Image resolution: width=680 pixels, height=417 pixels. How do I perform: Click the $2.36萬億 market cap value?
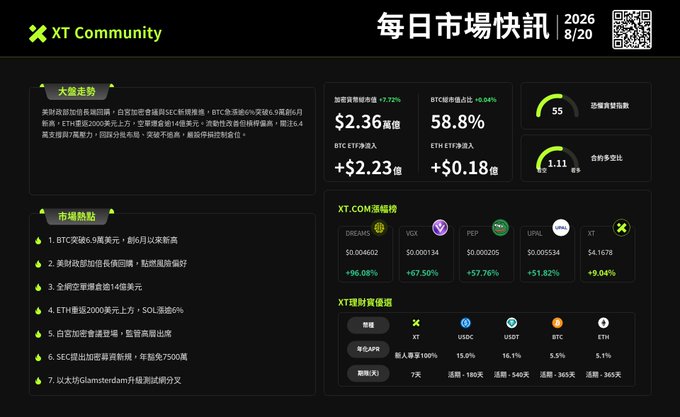[x=367, y=122]
